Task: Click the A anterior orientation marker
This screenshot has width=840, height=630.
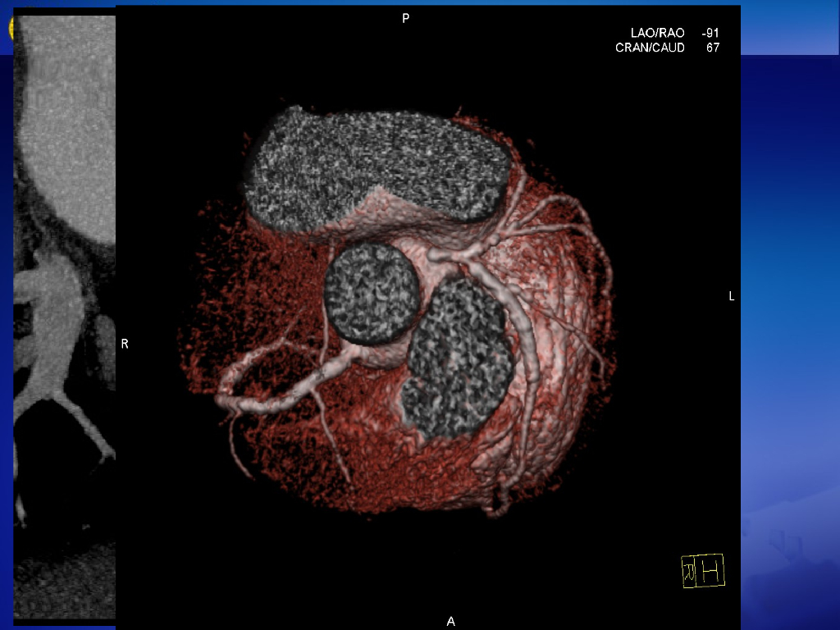Action: coord(450,622)
